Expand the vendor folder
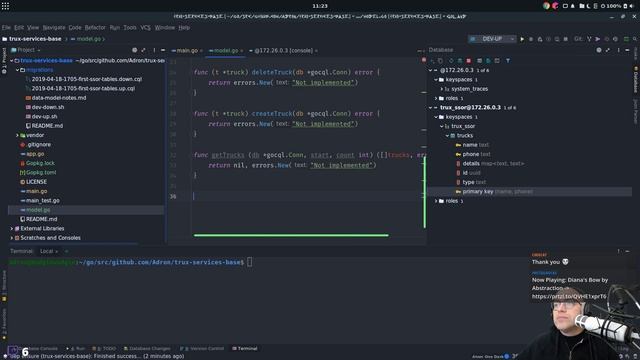This screenshot has height=360, width=640. point(18,135)
